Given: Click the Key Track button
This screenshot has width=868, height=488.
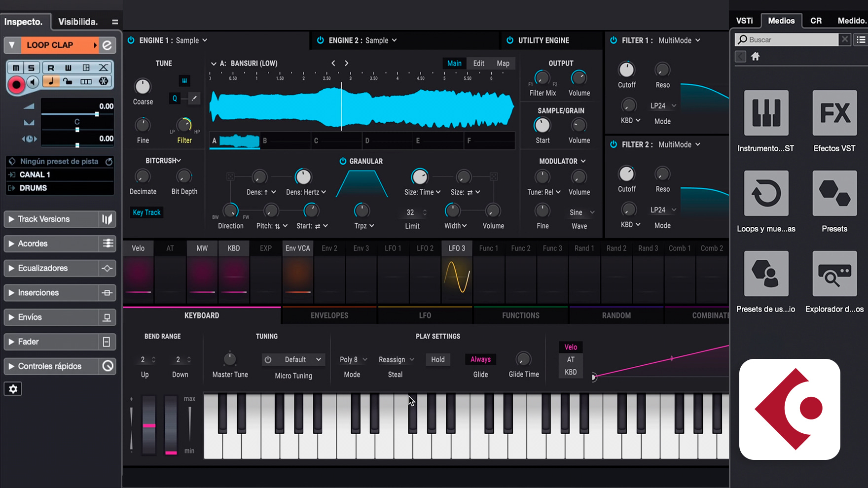Looking at the screenshot, I should tap(146, 212).
